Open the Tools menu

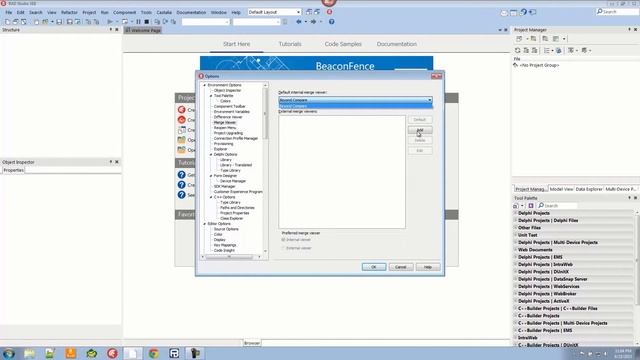pyautogui.click(x=146, y=12)
